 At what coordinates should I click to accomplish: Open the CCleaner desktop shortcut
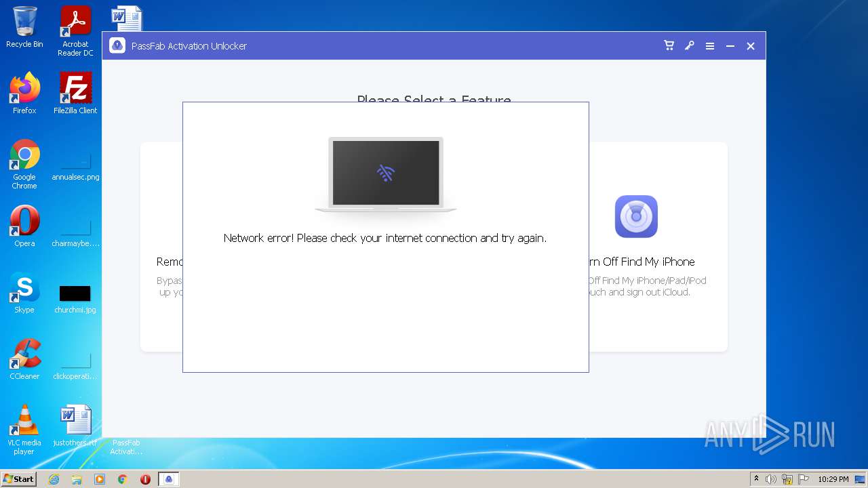coord(24,359)
